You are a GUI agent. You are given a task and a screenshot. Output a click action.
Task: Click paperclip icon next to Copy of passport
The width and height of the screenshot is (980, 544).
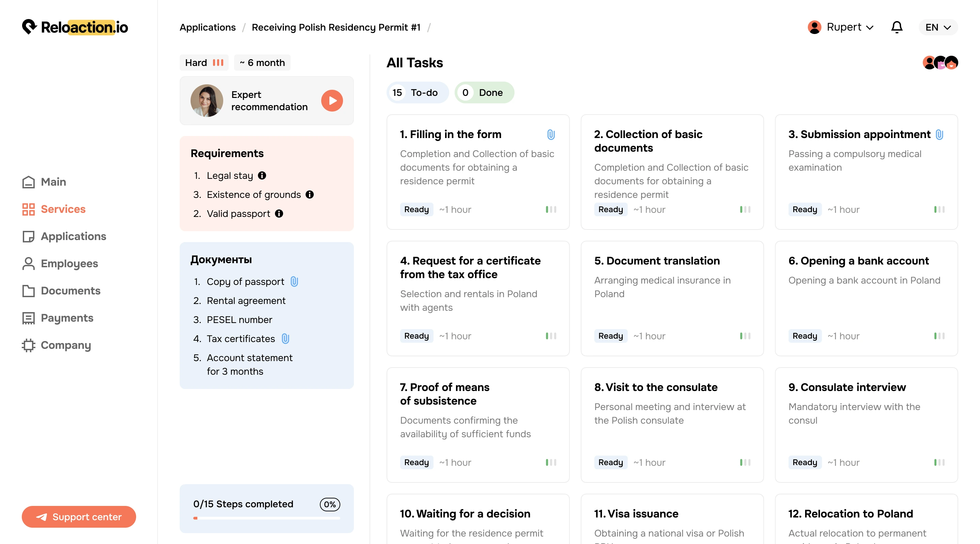294,281
